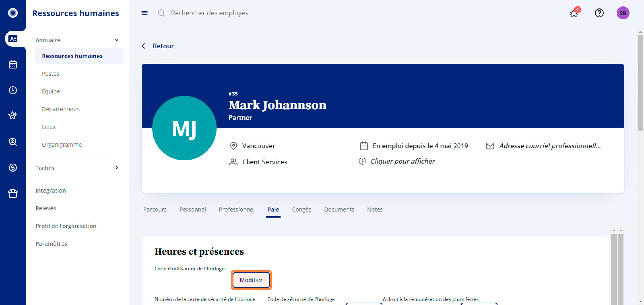Reveal salary via Cliquer pour afficher

point(402,161)
